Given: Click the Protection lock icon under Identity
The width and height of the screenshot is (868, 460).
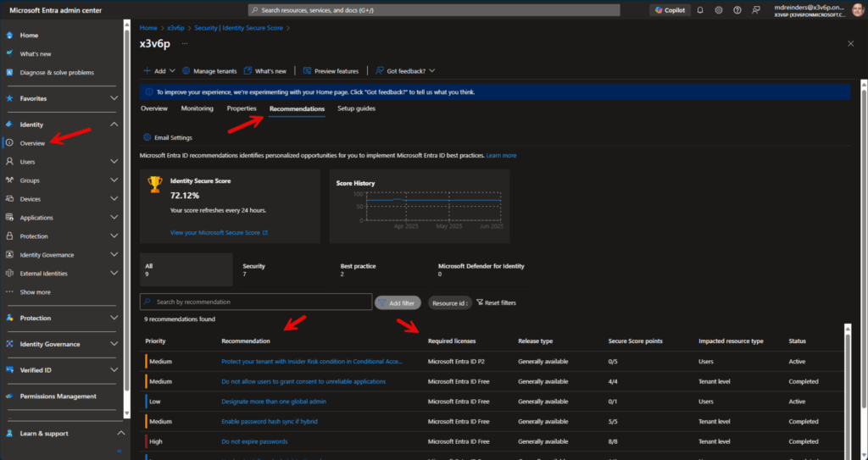Looking at the screenshot, I should [x=9, y=236].
